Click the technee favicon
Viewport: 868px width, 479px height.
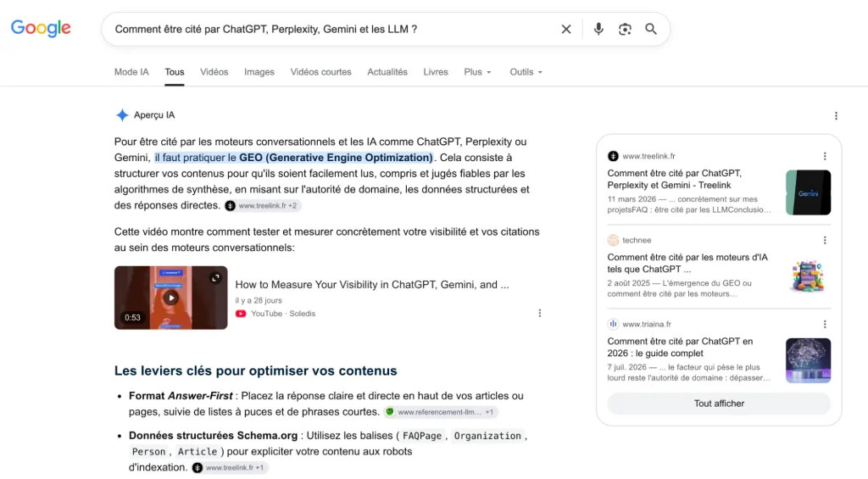pyautogui.click(x=613, y=240)
